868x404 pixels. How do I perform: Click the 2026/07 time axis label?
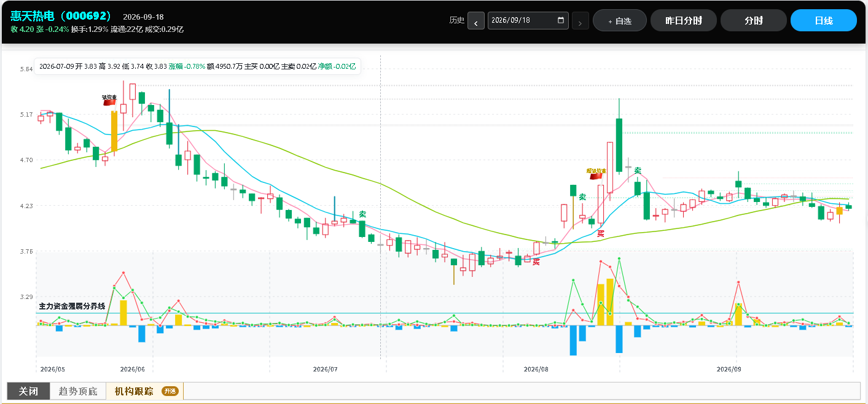(326, 369)
